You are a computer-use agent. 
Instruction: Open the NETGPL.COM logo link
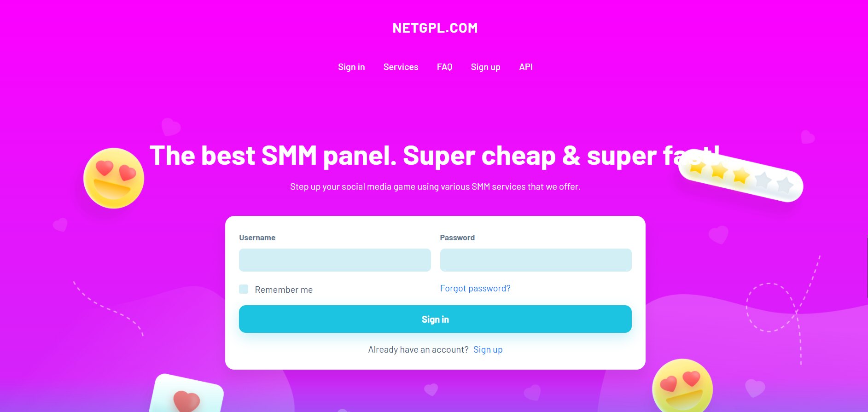(435, 28)
